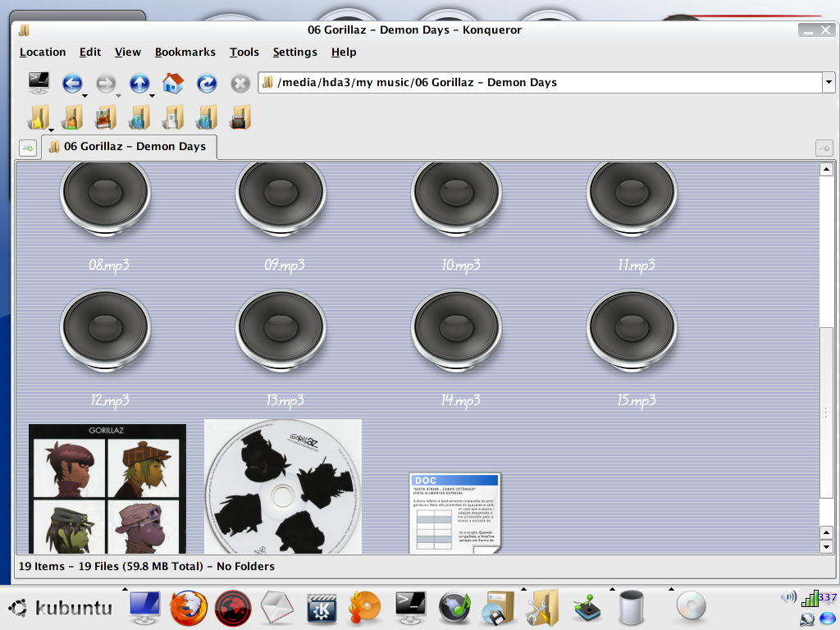
Task: Open the Home folder icon
Action: pos(173,83)
